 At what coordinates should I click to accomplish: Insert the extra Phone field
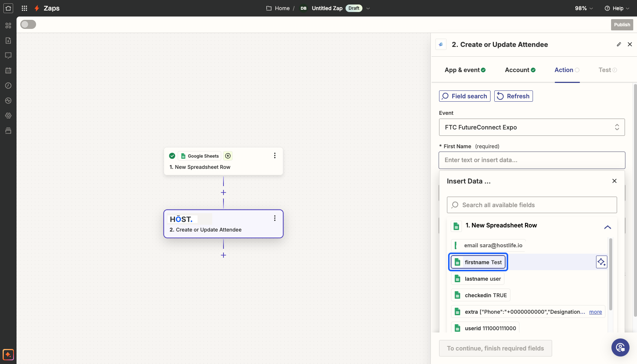tap(528, 311)
